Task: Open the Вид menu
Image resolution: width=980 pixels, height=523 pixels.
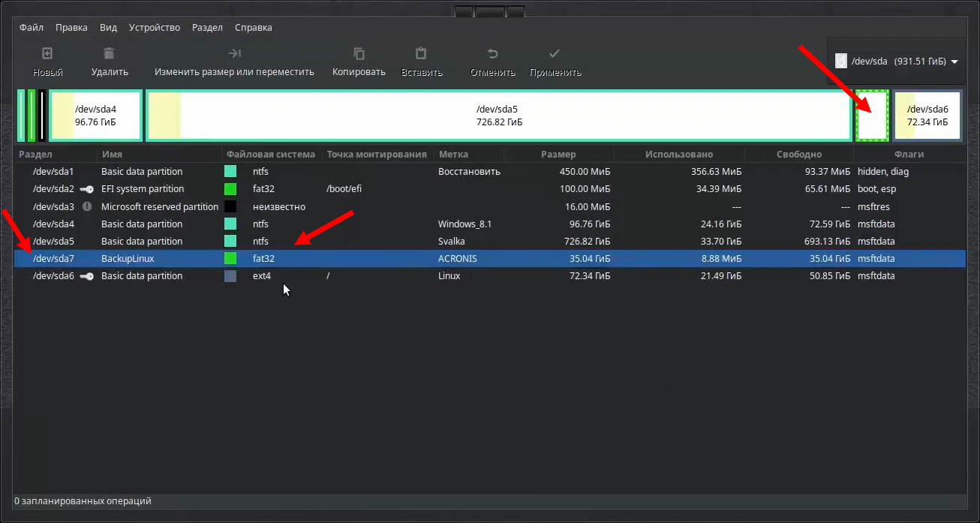Action: coord(108,27)
